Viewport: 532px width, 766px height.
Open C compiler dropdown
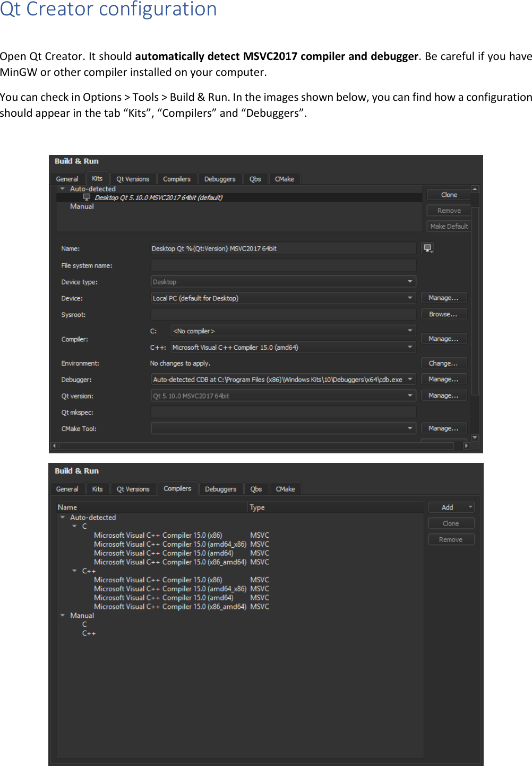[293, 331]
